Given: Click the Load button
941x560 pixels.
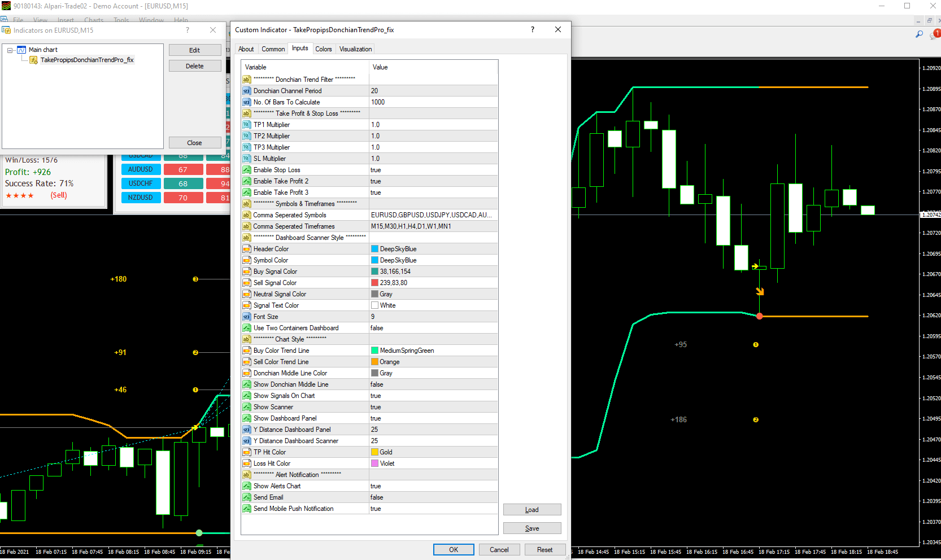Looking at the screenshot, I should (532, 510).
